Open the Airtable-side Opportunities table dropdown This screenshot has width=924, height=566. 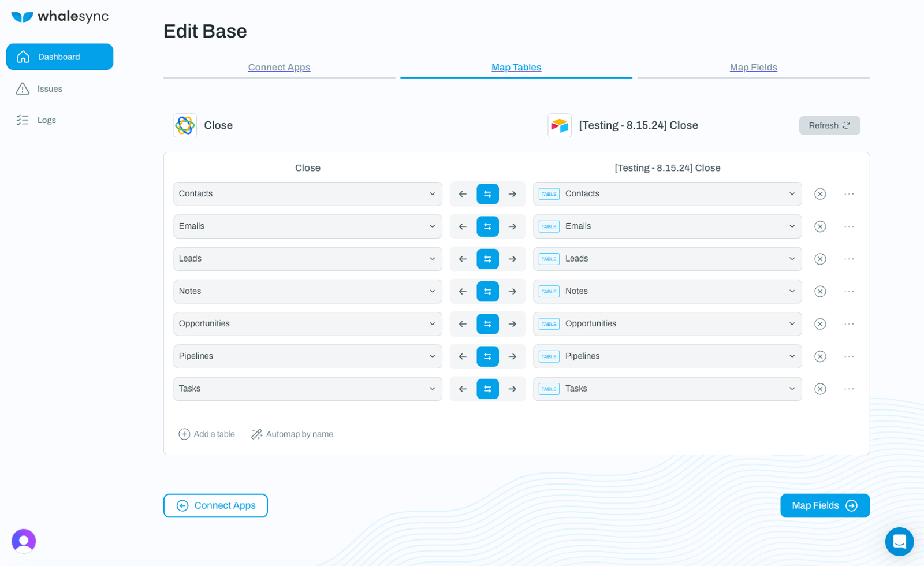pos(668,324)
